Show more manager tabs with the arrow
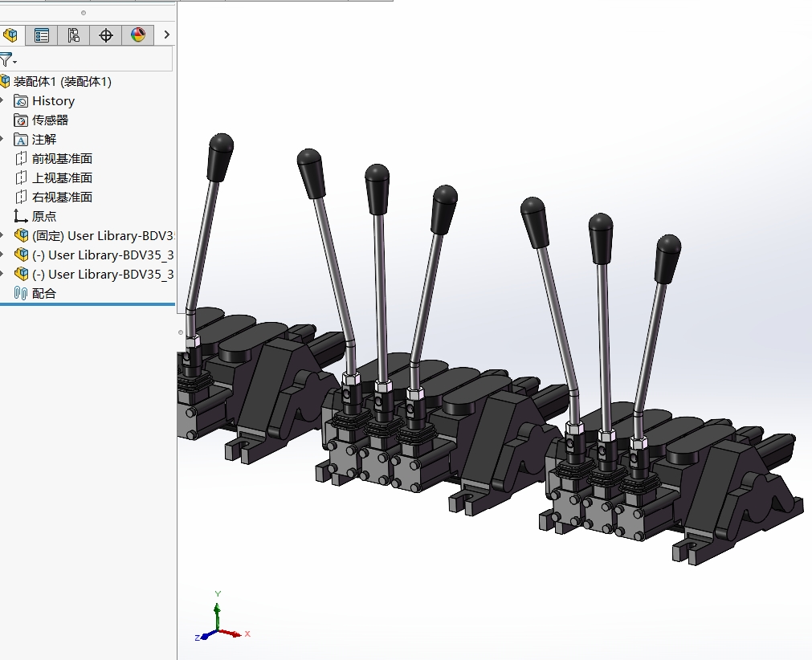Viewport: 812px width, 660px height. click(166, 35)
